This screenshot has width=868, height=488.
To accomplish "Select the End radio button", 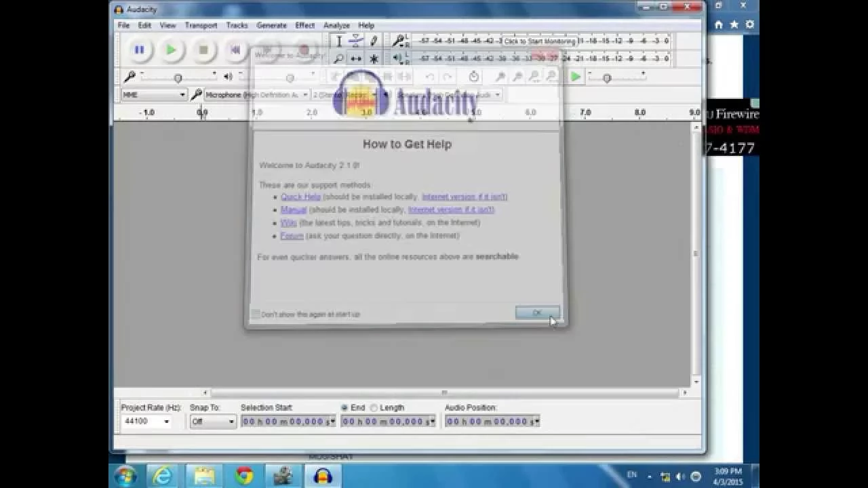I will [344, 408].
